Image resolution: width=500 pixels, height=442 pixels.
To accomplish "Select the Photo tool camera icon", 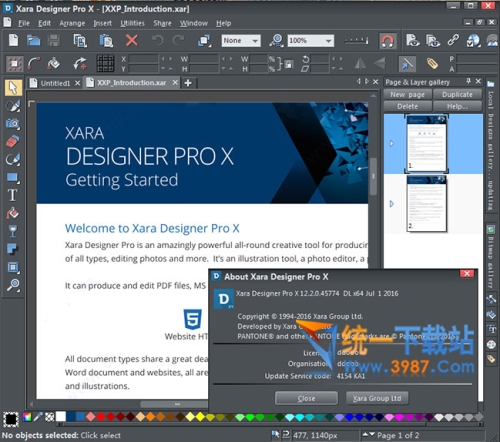I will coord(13,124).
